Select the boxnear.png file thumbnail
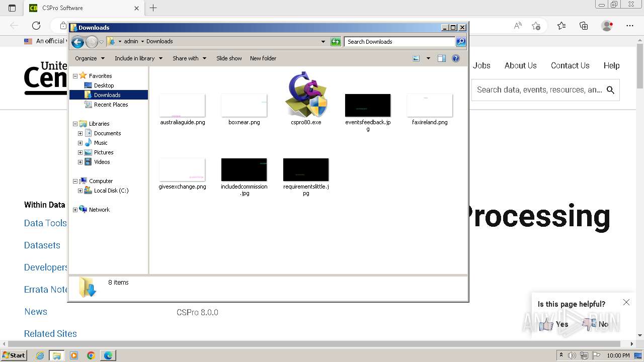This screenshot has height=362, width=644. click(x=244, y=106)
